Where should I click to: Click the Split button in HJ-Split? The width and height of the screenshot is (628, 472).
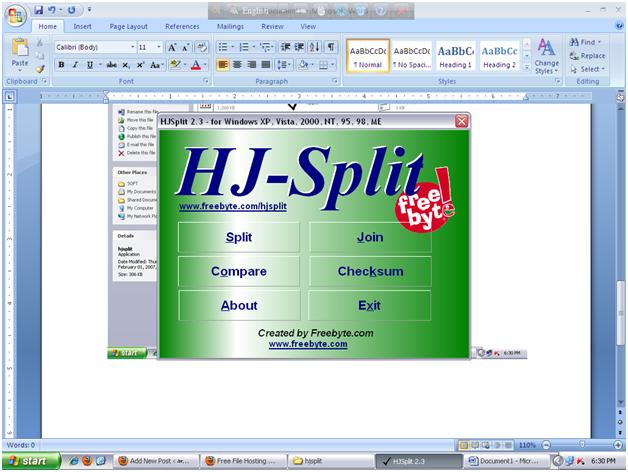pyautogui.click(x=239, y=237)
